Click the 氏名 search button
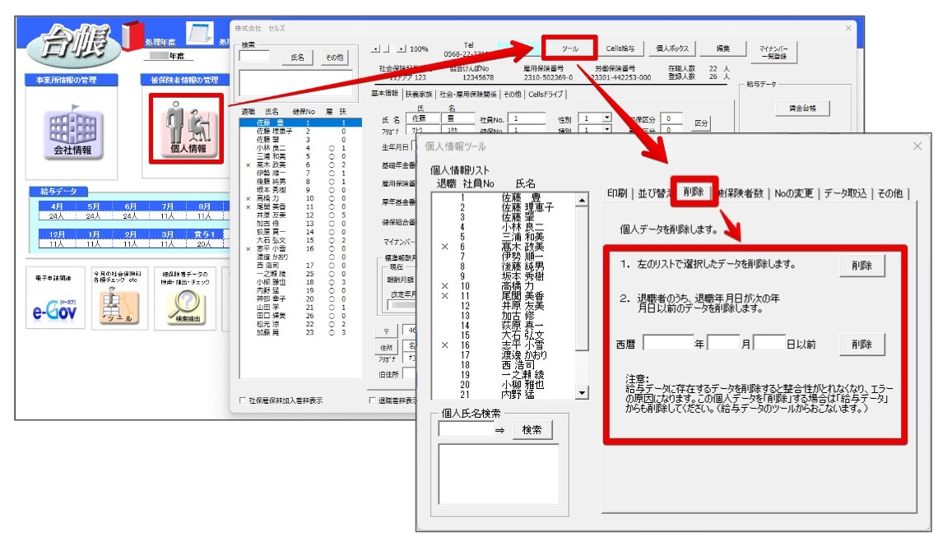 coord(297,57)
